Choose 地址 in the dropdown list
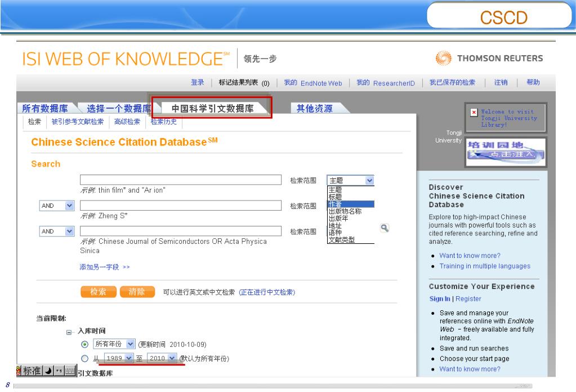 (x=350, y=226)
